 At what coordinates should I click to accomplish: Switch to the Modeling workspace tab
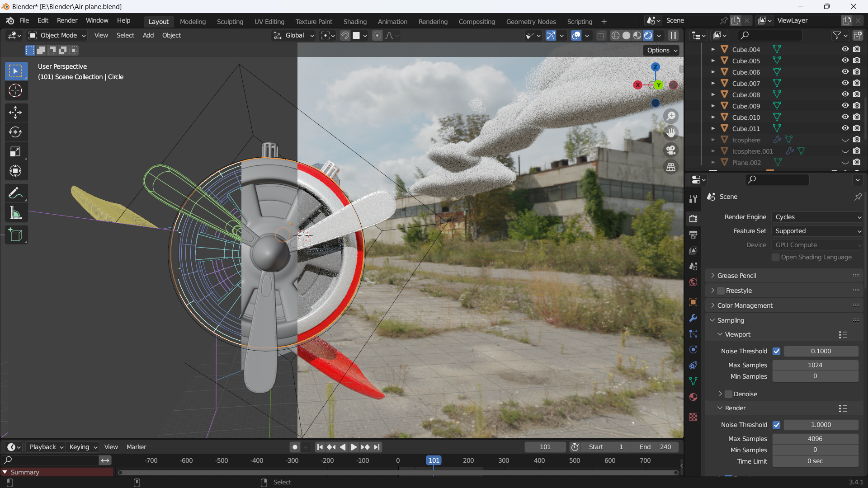tap(193, 22)
